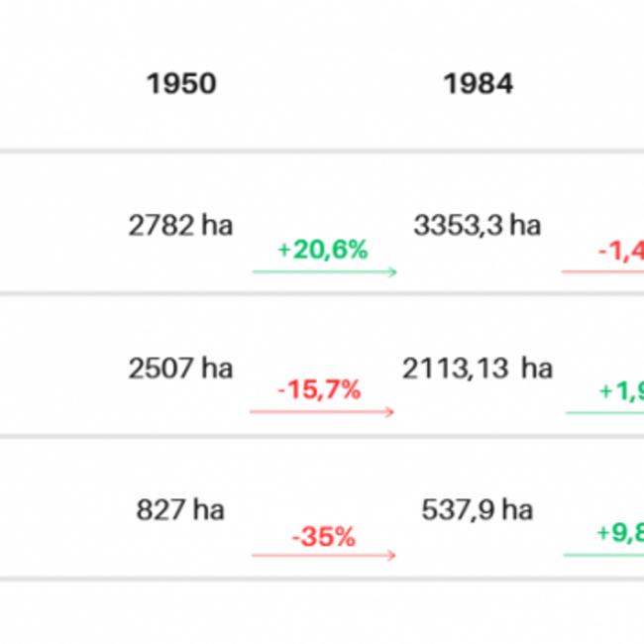Click the 1984 column header

(x=478, y=84)
